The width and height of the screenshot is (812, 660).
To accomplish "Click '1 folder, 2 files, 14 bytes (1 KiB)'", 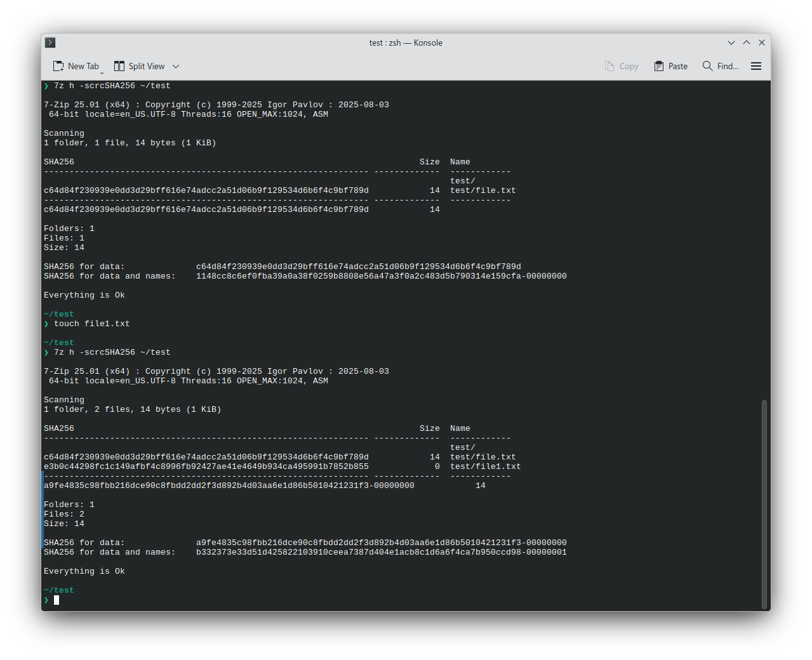I will click(133, 409).
